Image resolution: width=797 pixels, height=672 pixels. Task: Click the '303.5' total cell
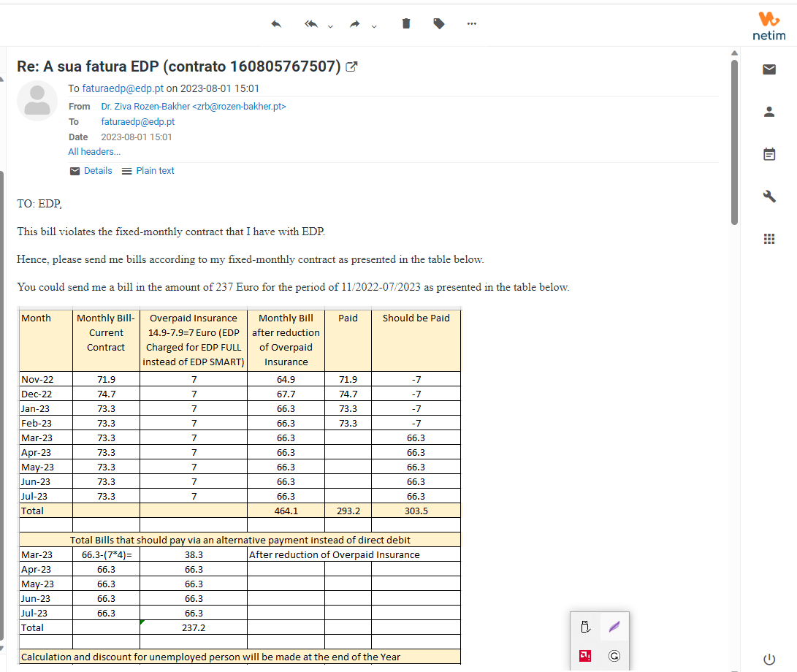tap(416, 511)
